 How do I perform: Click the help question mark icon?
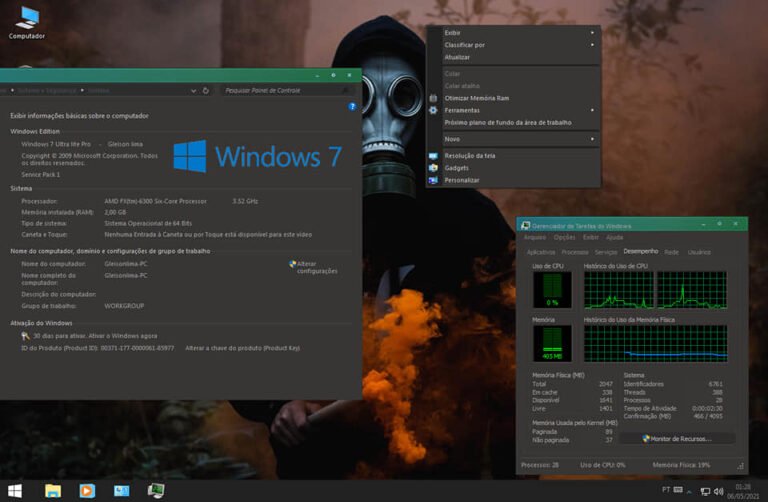click(x=352, y=106)
